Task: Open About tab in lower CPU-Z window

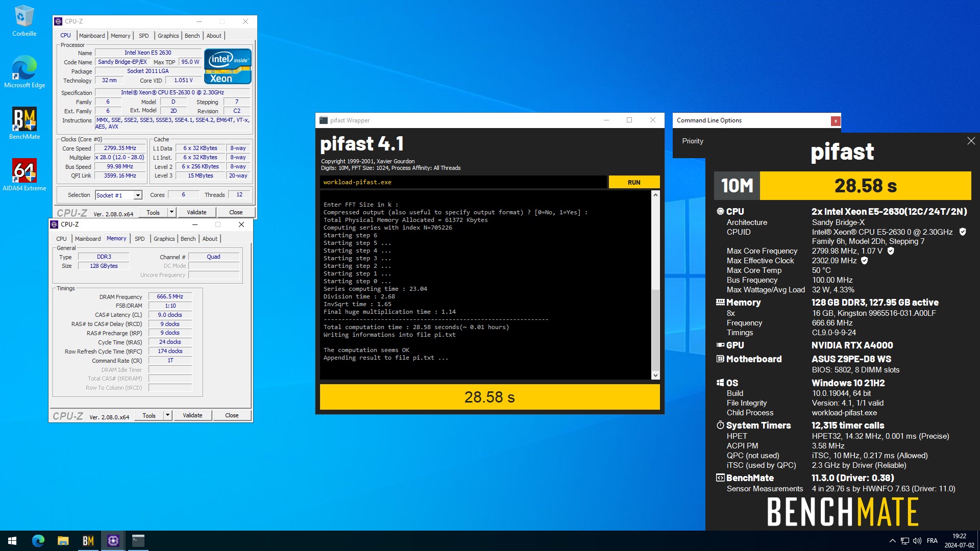Action: (x=210, y=239)
